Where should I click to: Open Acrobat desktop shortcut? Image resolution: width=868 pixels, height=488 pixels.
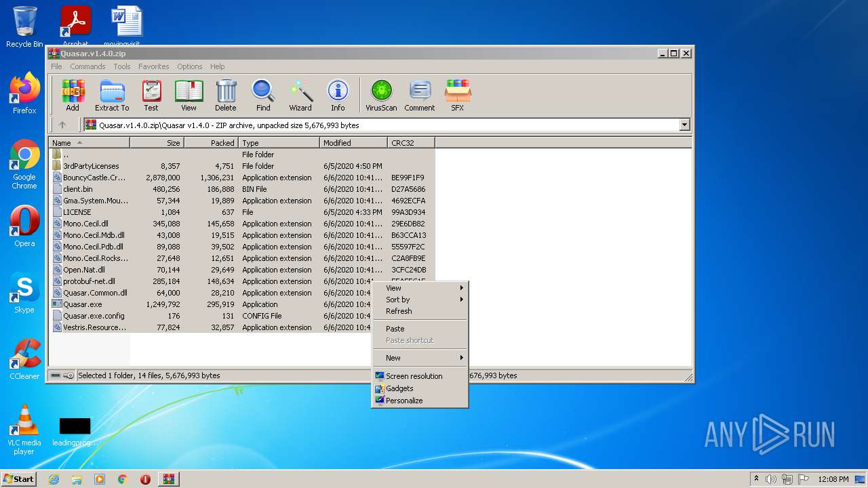[76, 26]
